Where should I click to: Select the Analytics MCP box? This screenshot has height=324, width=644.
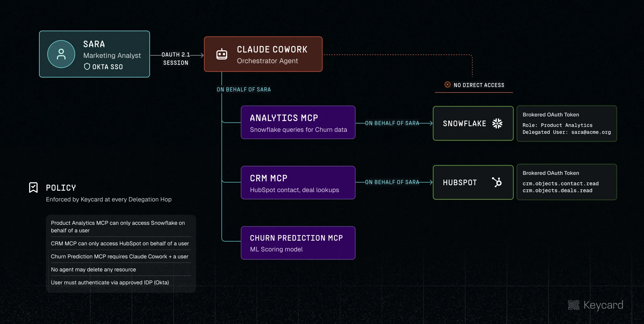coord(298,122)
